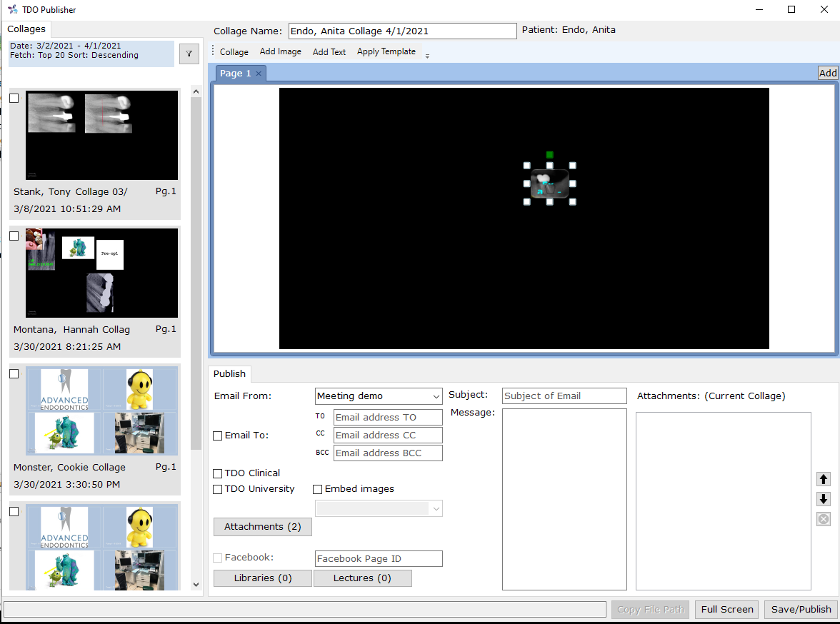Select the Stank, Tony collage thumbnail
Viewport: 840px width, 624px height.
point(101,136)
